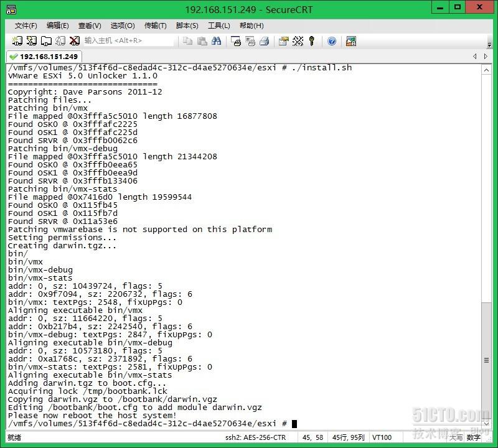The image size is (498, 448).
Task: Click the 就绪 status bar text
Action: (14, 437)
